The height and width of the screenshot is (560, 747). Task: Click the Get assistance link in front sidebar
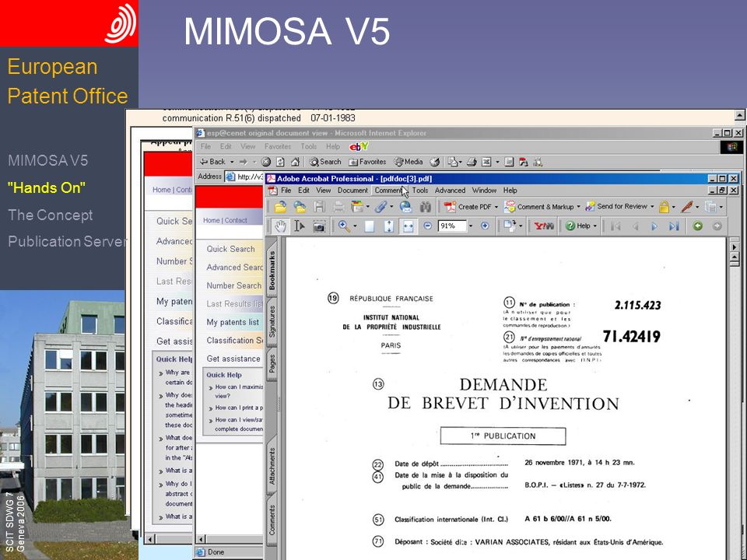coord(233,359)
